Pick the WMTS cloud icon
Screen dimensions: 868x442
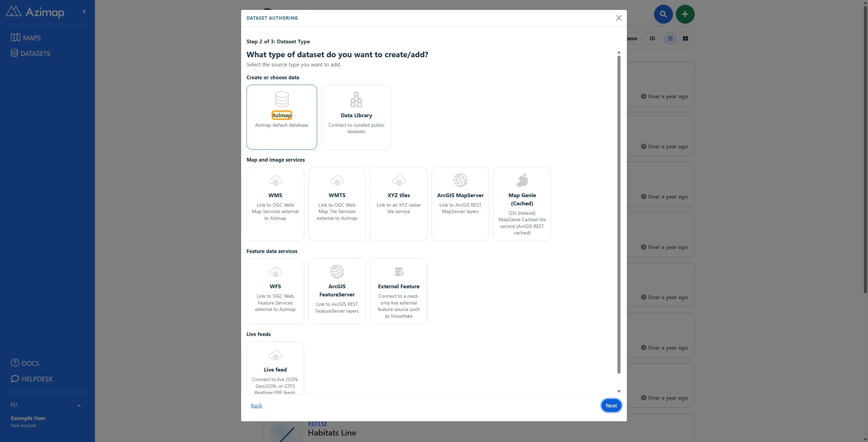click(x=337, y=181)
